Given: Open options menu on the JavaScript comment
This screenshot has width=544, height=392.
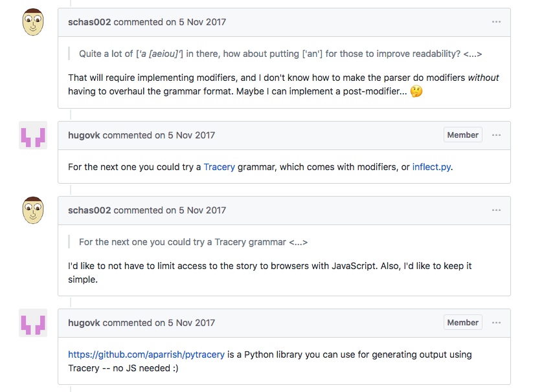Looking at the screenshot, I should point(496,210).
